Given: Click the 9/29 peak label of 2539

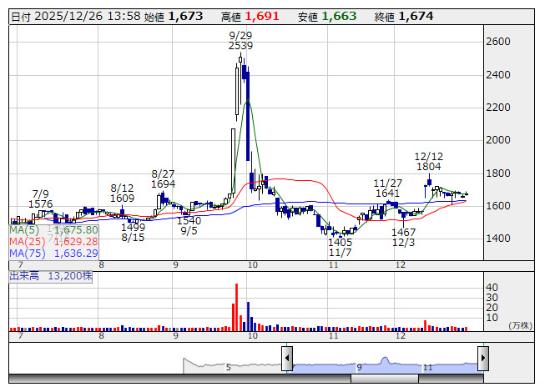Looking at the screenshot, I should click(240, 40).
